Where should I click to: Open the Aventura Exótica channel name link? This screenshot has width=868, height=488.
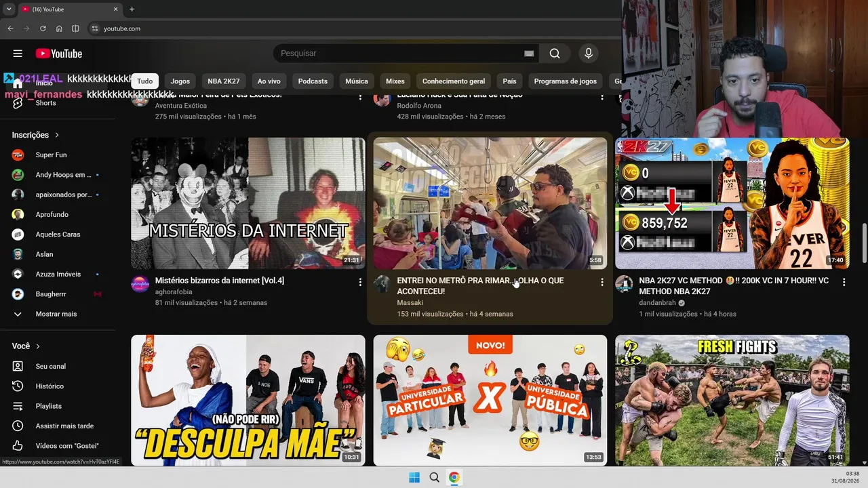[x=181, y=106]
